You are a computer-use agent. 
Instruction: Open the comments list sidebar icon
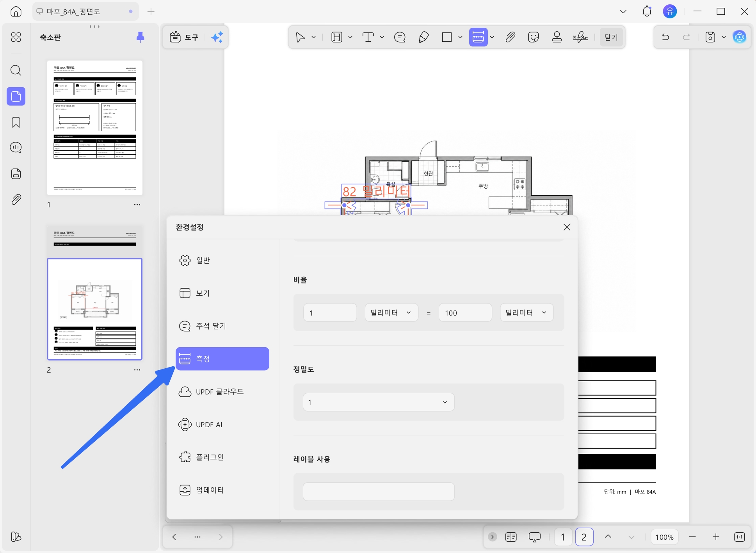click(16, 148)
